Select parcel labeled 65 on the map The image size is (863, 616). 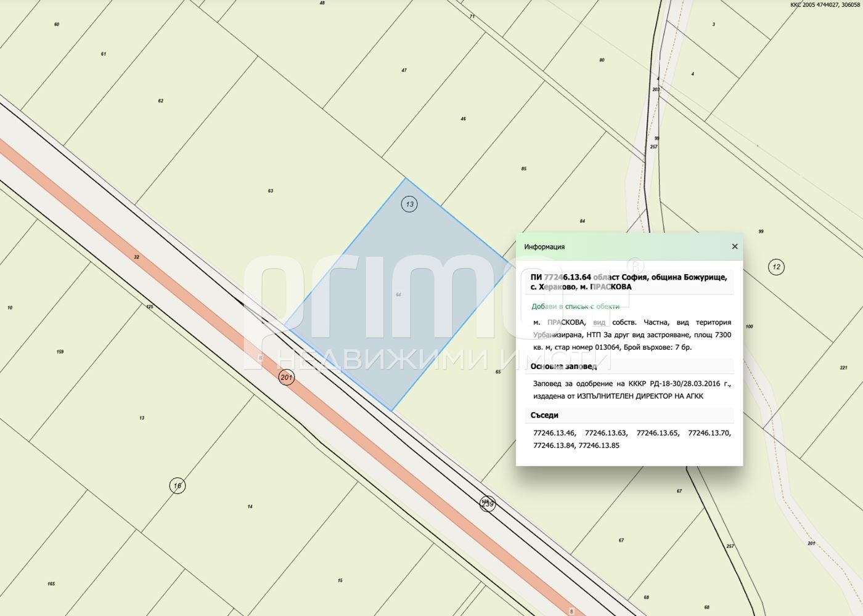[498, 371]
